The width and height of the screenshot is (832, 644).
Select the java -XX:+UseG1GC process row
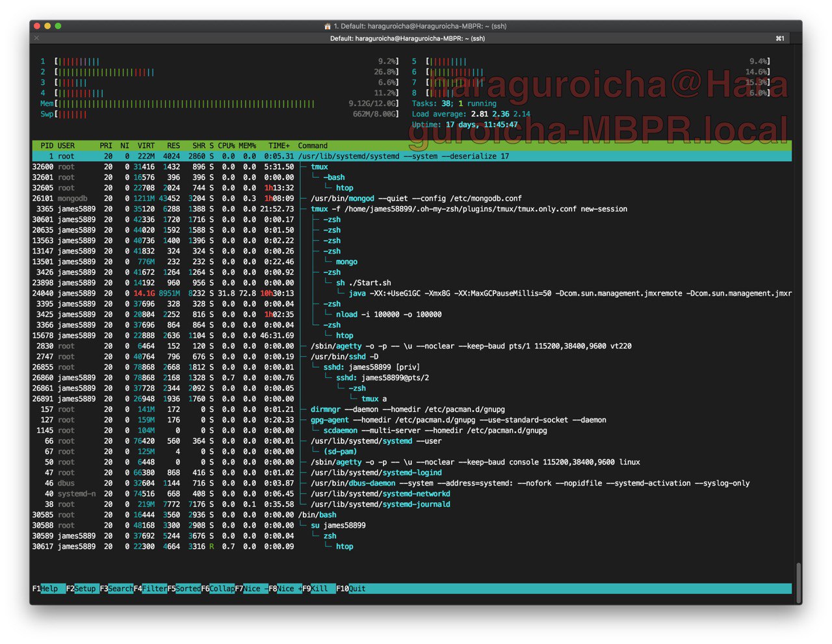[412, 293]
